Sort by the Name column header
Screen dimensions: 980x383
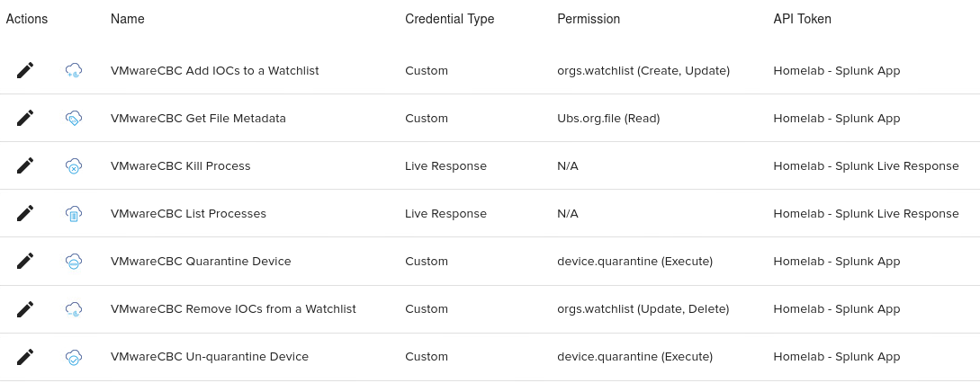pos(127,19)
